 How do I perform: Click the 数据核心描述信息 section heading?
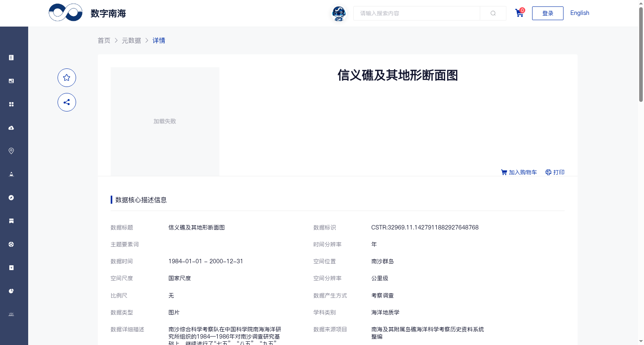[141, 200]
